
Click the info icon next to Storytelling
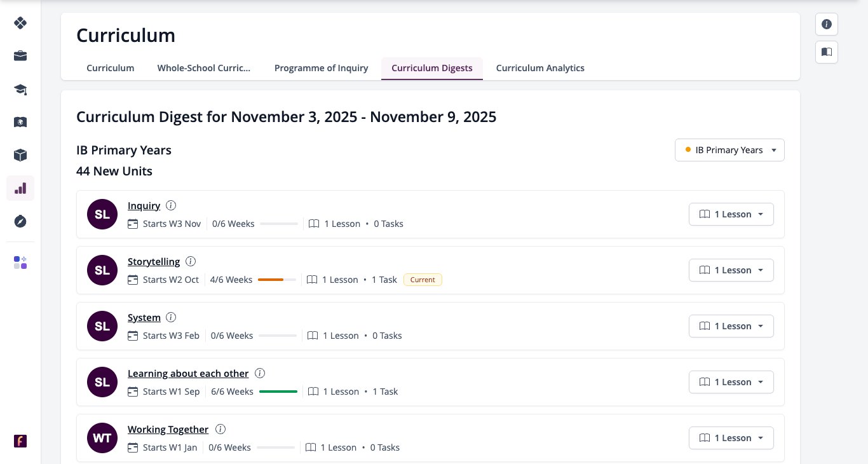(191, 261)
